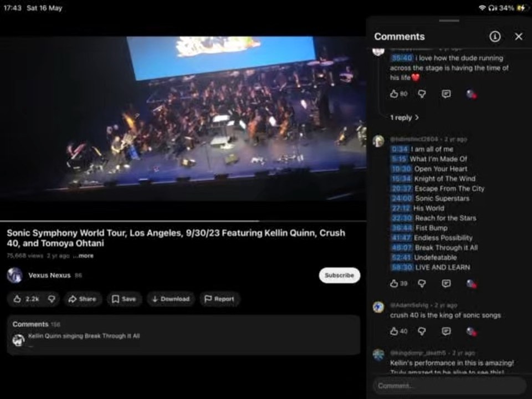The width and height of the screenshot is (532, 399).
Task: Dislike the song timestamps list comment
Action: 422,284
